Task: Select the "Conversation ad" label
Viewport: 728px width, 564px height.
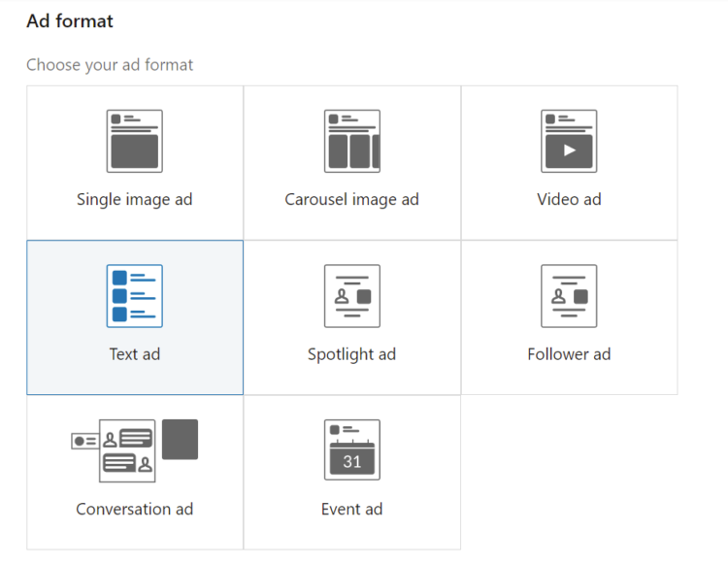Action: (134, 509)
